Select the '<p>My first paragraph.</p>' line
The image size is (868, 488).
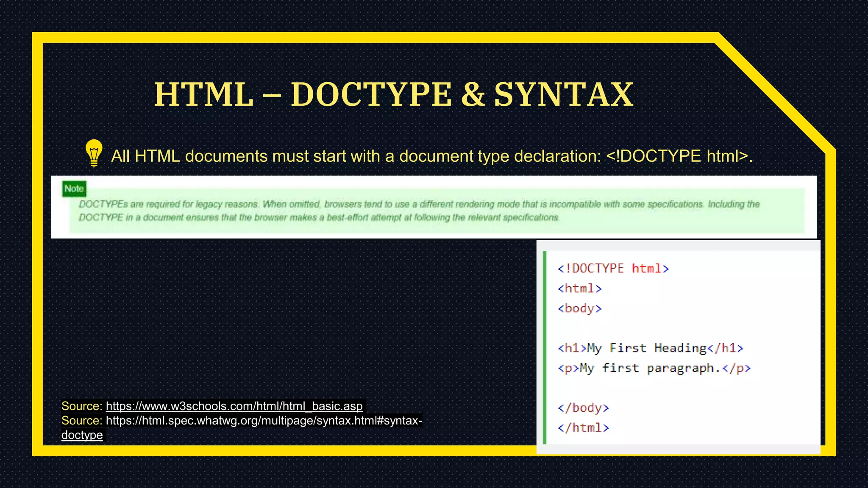[x=654, y=368]
